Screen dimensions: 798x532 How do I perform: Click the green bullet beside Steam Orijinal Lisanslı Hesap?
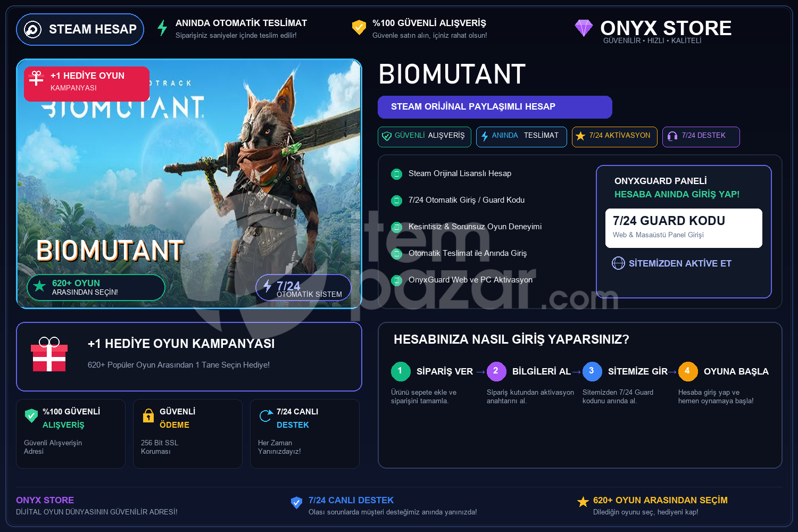tap(396, 174)
